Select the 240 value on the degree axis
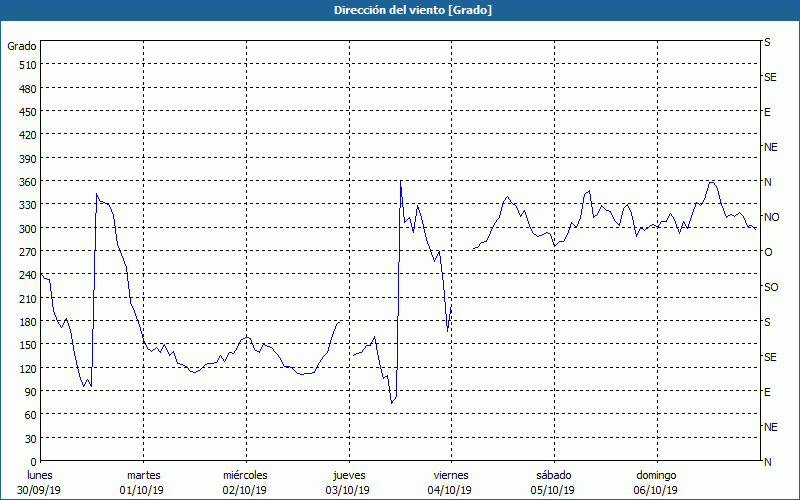 28,276
